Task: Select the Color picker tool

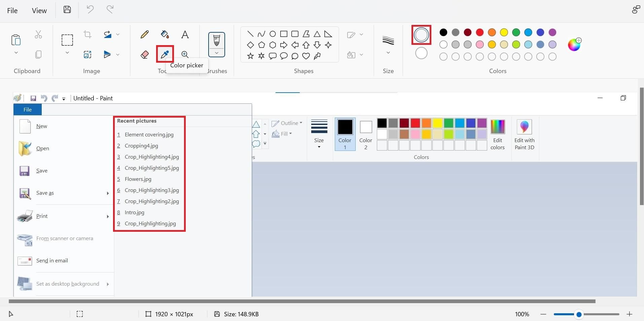Action: click(x=164, y=54)
